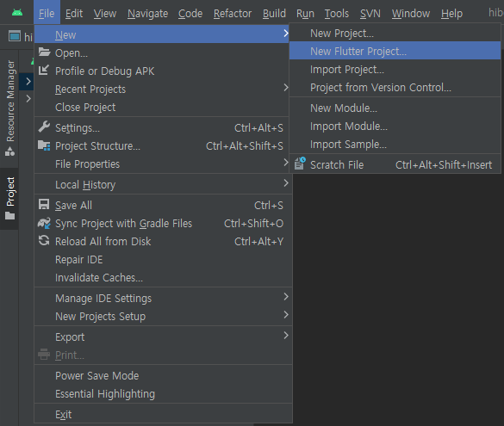Choose New Module... option
Viewport: 504px width, 426px height.
tap(395, 108)
